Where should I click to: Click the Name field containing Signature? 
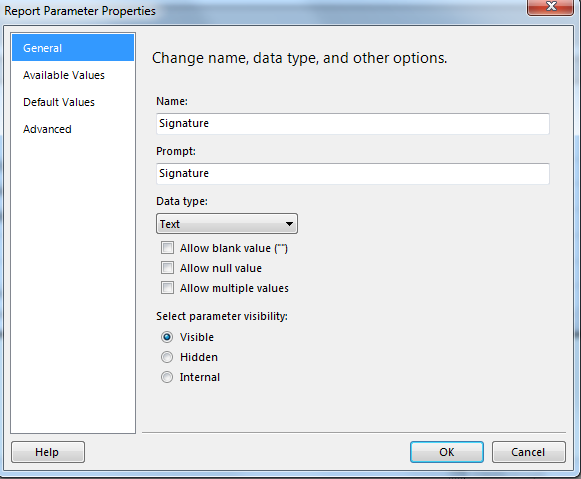click(x=352, y=124)
